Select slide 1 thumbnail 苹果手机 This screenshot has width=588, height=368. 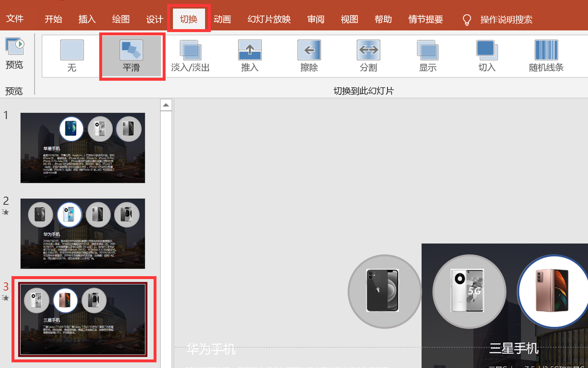[x=83, y=148]
